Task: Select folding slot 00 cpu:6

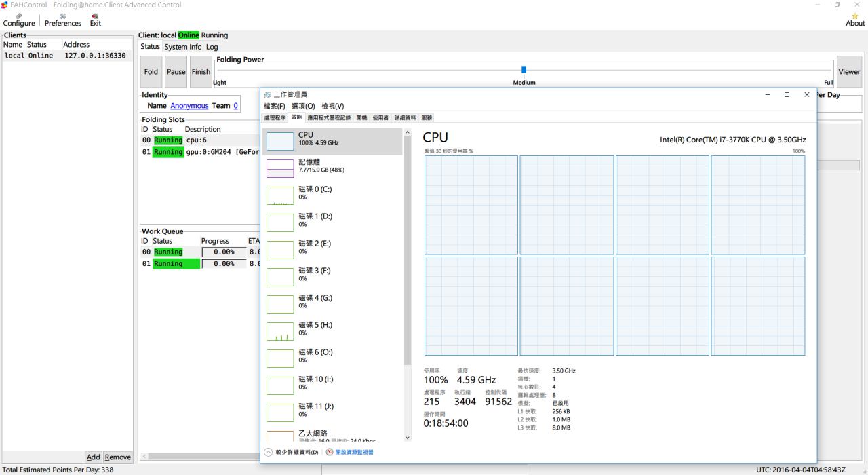Action: [200, 140]
